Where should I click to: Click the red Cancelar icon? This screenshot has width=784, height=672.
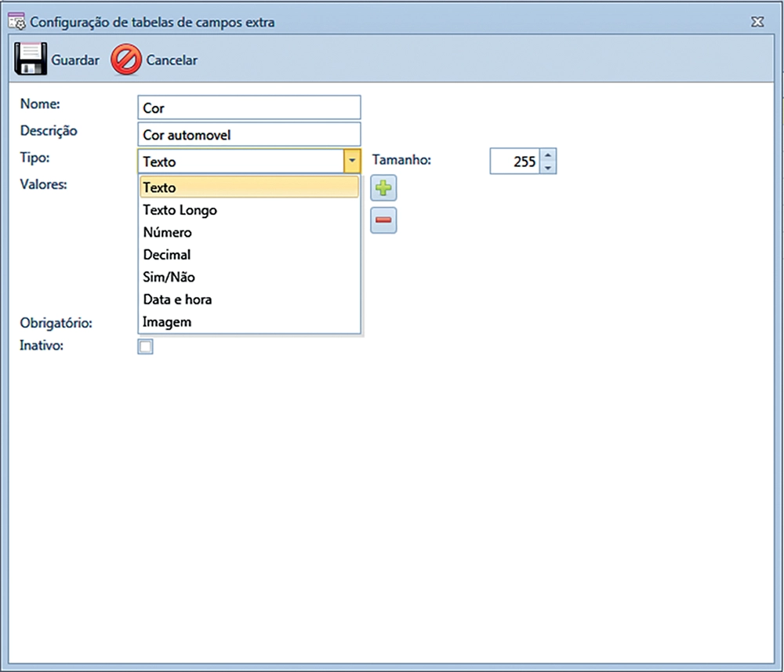coord(126,60)
